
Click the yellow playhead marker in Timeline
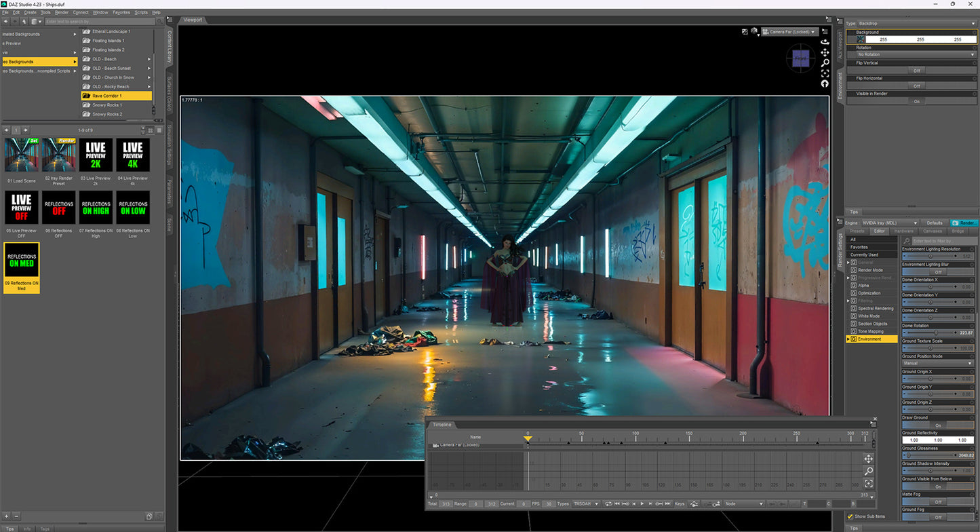click(528, 440)
